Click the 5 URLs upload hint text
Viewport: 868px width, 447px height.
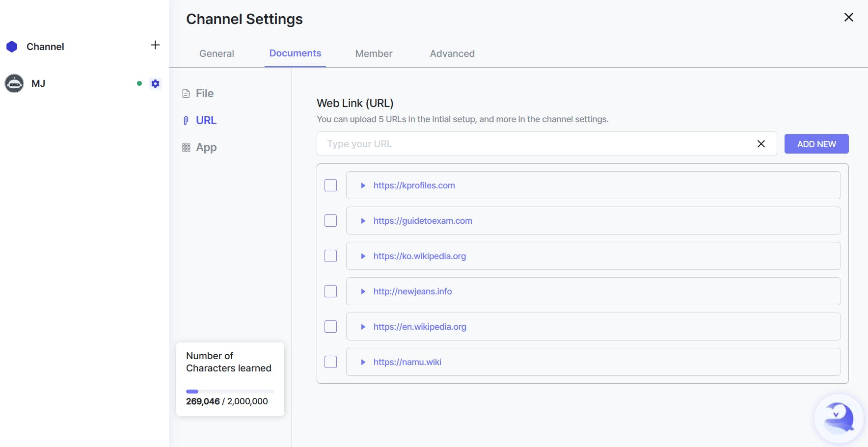462,119
